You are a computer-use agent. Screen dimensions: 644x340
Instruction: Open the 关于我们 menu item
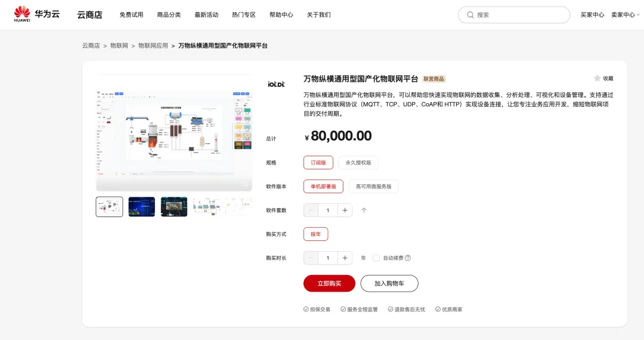pos(318,15)
